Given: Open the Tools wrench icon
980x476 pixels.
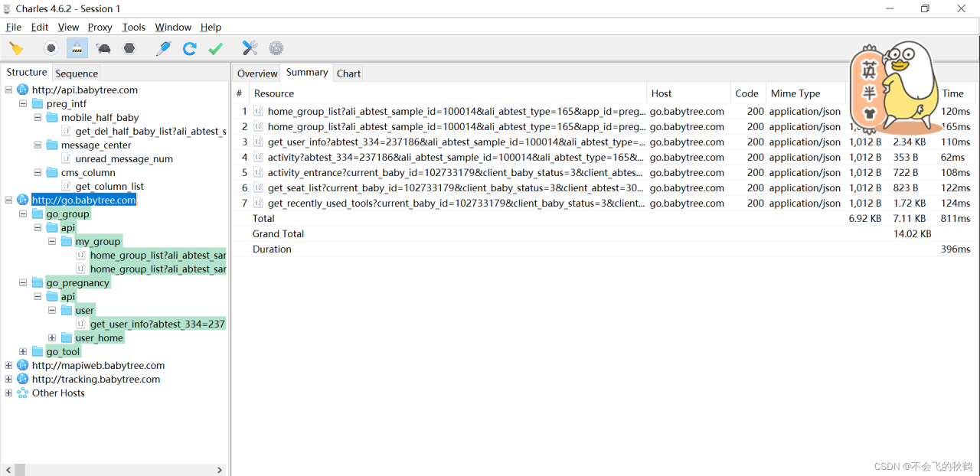Looking at the screenshot, I should coord(250,48).
